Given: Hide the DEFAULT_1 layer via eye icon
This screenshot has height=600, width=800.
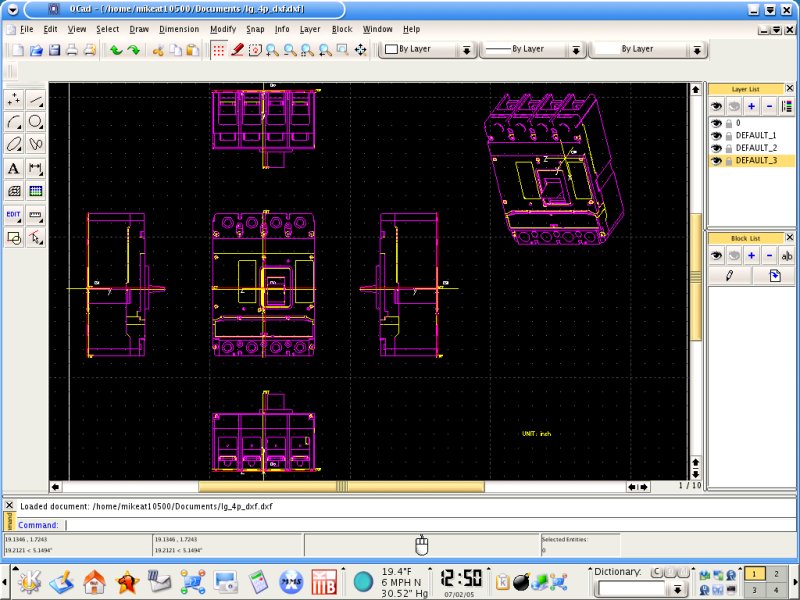Looking at the screenshot, I should (716, 135).
